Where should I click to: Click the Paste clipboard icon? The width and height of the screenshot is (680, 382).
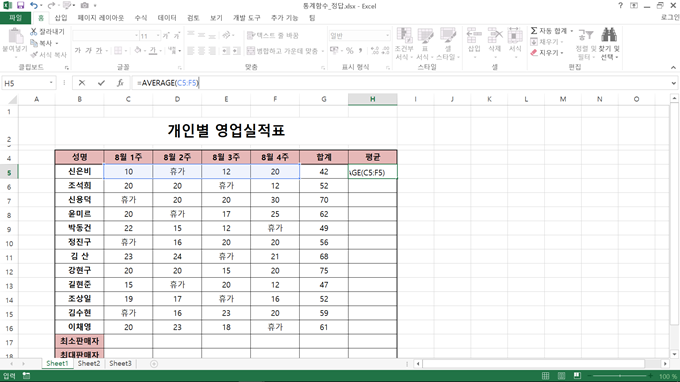click(15, 36)
